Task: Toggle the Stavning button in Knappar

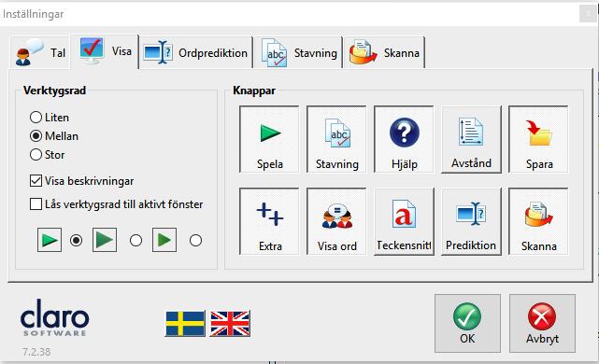Action: point(337,139)
